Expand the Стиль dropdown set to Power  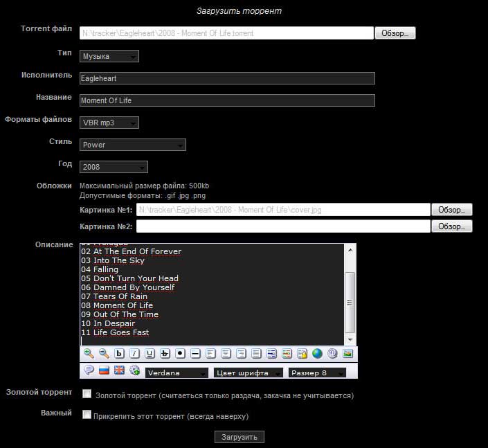(x=133, y=145)
